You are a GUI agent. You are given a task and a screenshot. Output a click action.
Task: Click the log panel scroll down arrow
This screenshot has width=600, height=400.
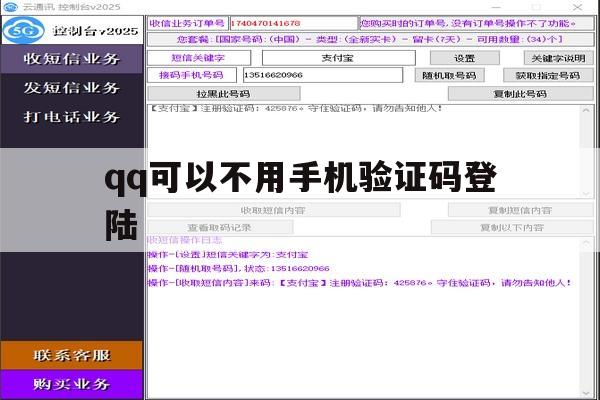click(586, 393)
